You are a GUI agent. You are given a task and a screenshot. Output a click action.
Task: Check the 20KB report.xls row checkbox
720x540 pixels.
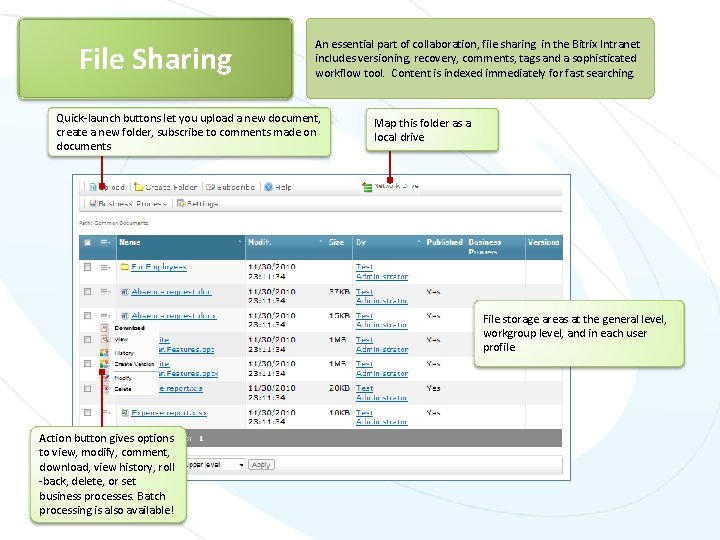click(x=87, y=388)
